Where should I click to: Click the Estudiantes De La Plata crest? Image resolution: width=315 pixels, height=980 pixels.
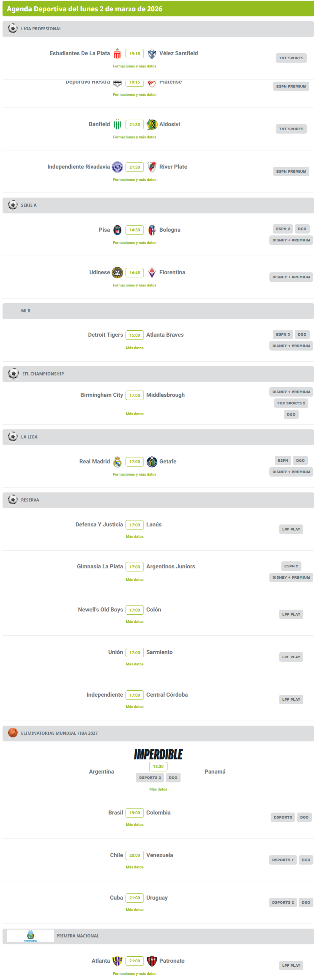tap(117, 54)
